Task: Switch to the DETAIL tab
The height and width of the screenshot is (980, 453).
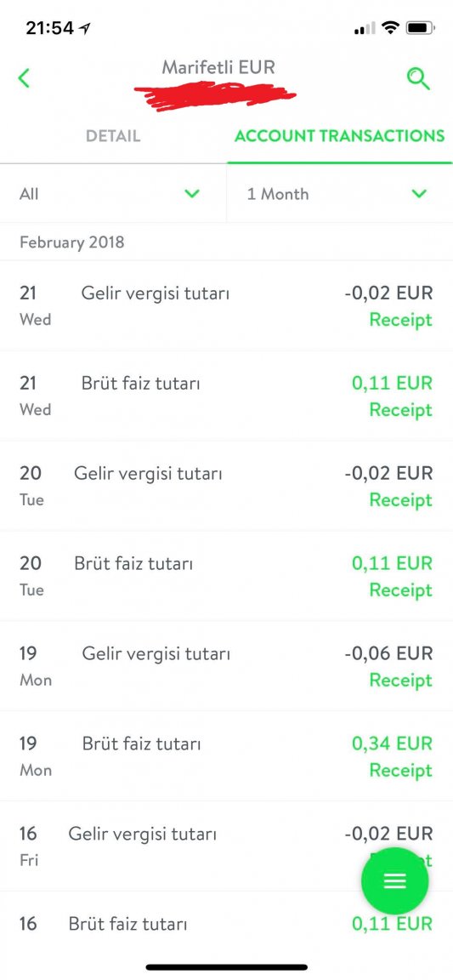Action: point(113,136)
